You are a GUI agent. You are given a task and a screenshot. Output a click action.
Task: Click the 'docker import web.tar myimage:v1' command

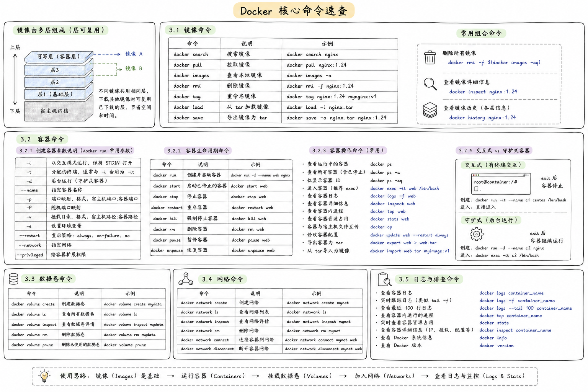point(410,251)
